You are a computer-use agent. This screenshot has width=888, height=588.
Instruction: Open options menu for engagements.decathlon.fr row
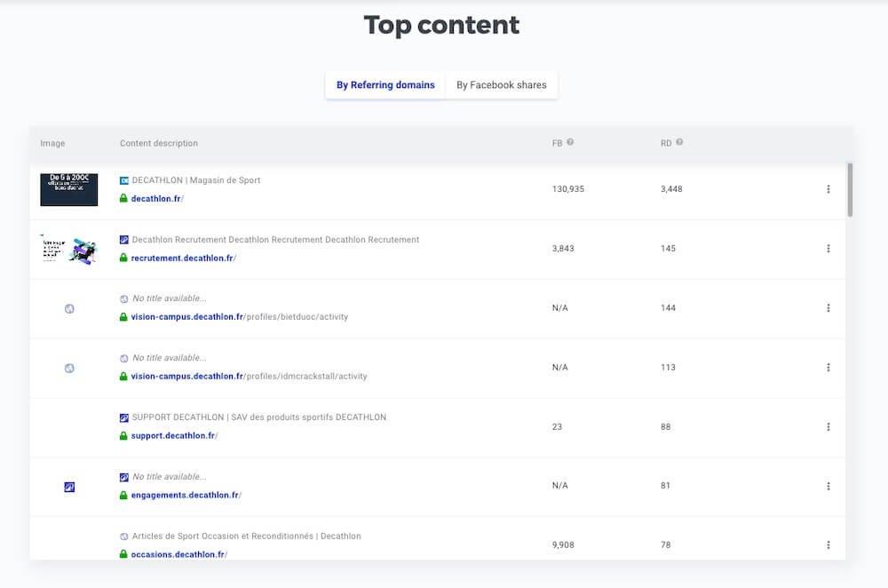point(828,486)
